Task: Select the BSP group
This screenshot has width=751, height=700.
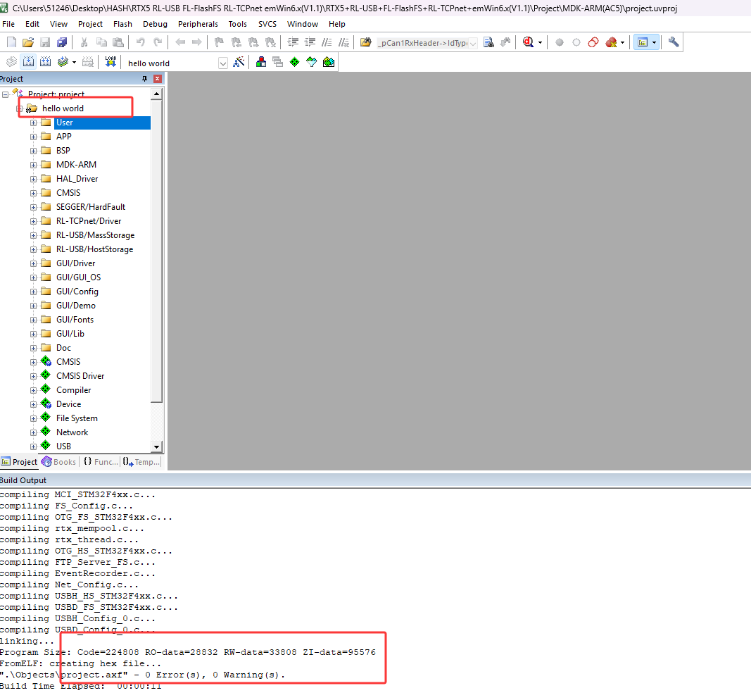Action: coord(63,151)
